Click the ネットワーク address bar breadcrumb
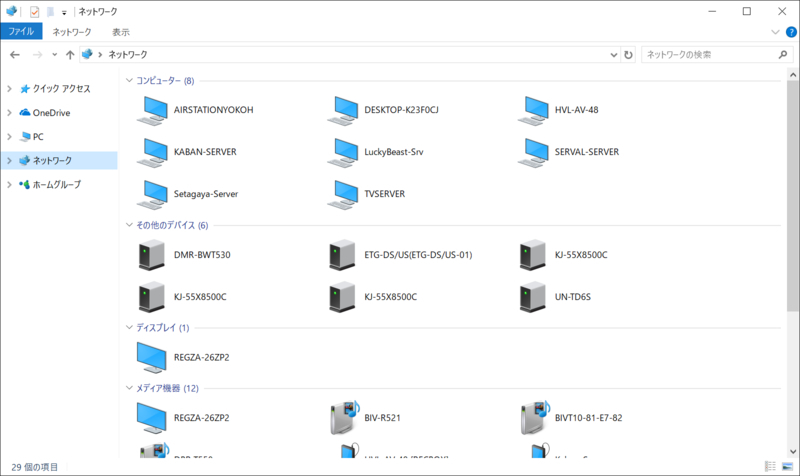This screenshot has width=800, height=476. pos(128,55)
